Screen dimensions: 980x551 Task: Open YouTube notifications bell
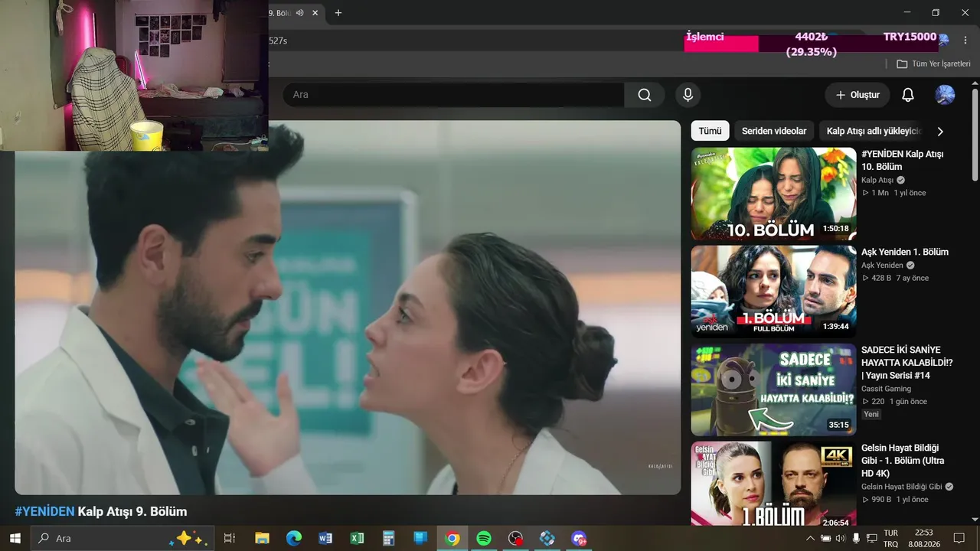(x=908, y=95)
